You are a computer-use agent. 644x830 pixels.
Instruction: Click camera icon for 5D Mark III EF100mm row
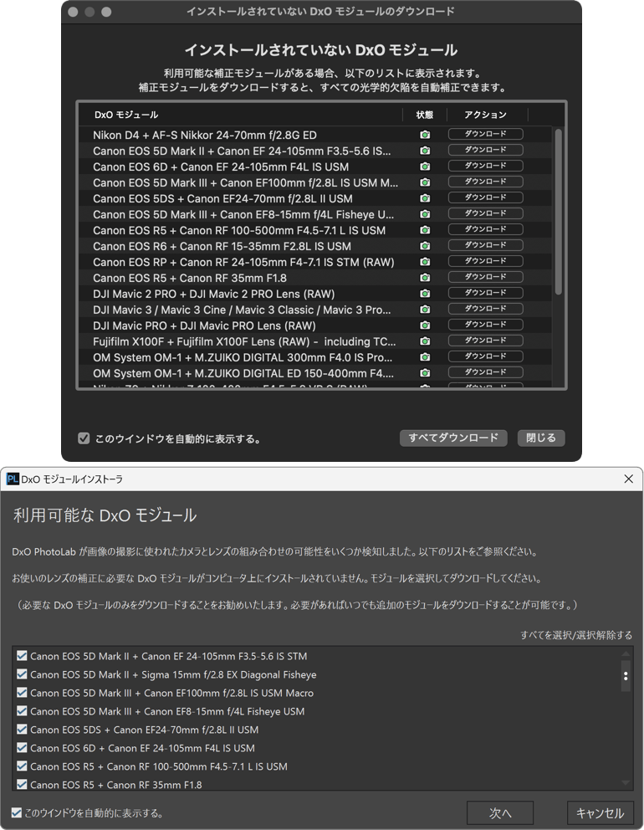pos(424,182)
